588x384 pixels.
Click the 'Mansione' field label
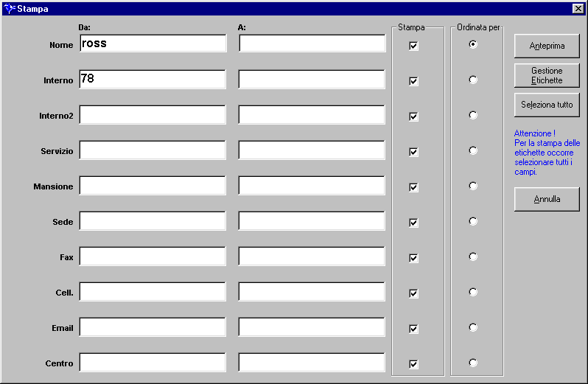(53, 186)
